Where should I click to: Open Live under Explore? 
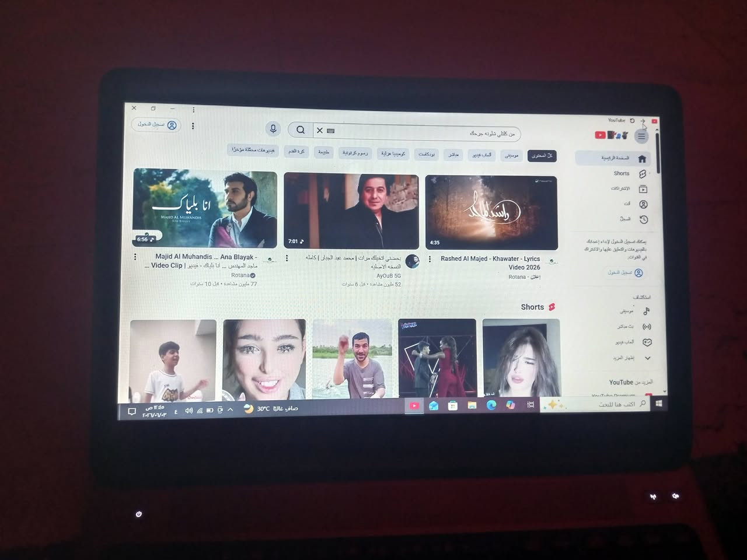634,327
